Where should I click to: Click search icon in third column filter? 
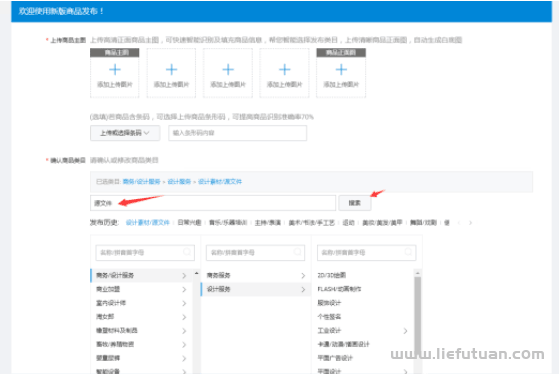408,252
